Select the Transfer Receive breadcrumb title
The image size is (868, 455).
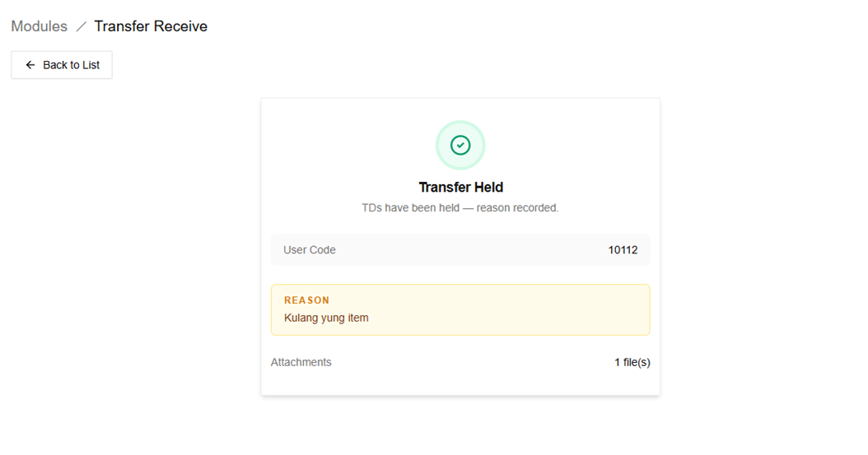tap(151, 26)
